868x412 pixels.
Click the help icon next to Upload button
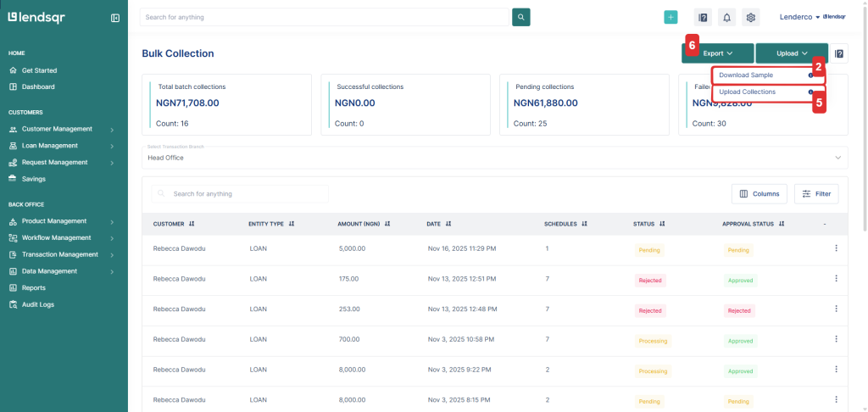[x=839, y=53]
